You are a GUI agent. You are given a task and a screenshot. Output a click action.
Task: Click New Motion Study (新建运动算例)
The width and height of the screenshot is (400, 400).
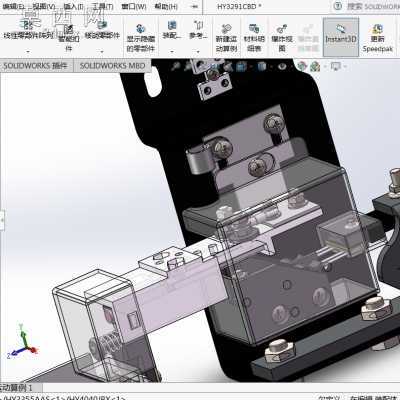(226, 38)
